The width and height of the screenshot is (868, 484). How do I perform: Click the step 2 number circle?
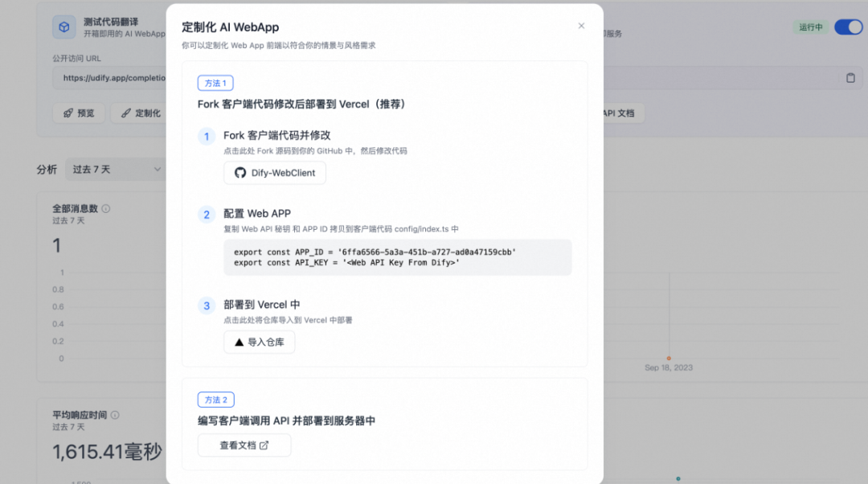tap(207, 215)
